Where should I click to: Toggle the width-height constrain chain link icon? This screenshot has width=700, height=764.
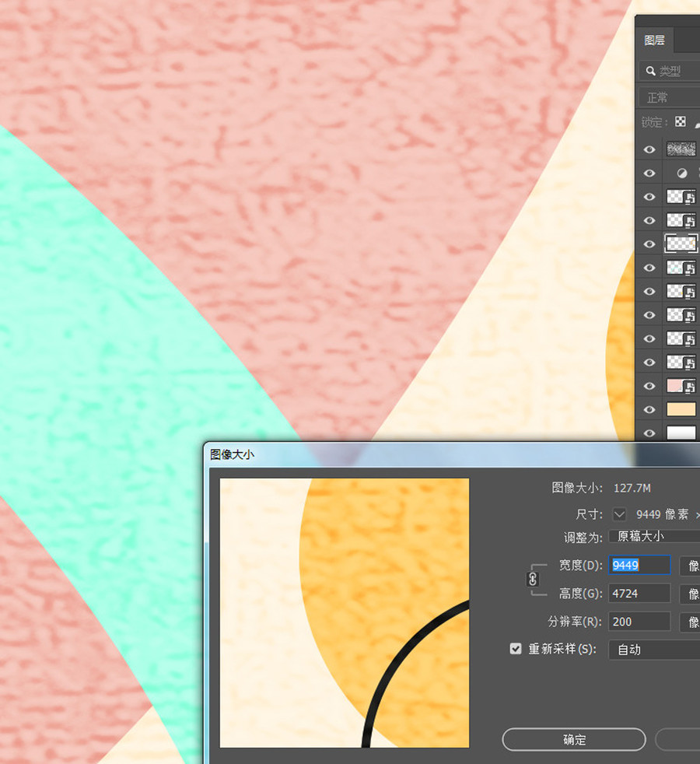pyautogui.click(x=533, y=580)
